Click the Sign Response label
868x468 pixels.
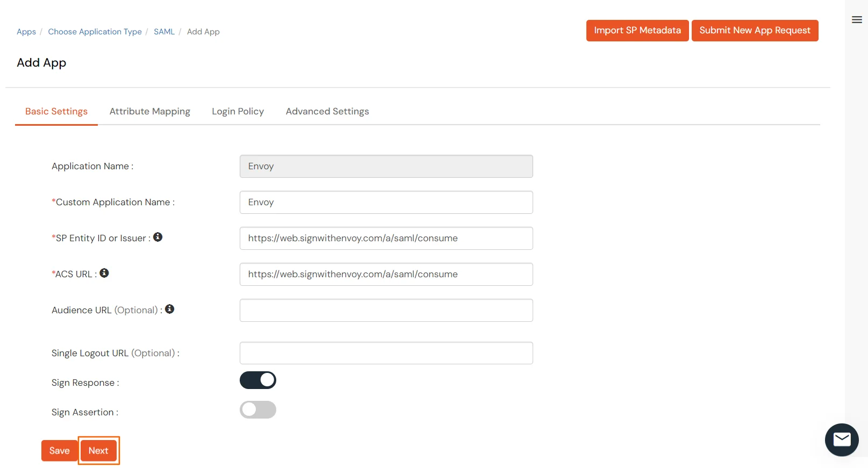(85, 383)
